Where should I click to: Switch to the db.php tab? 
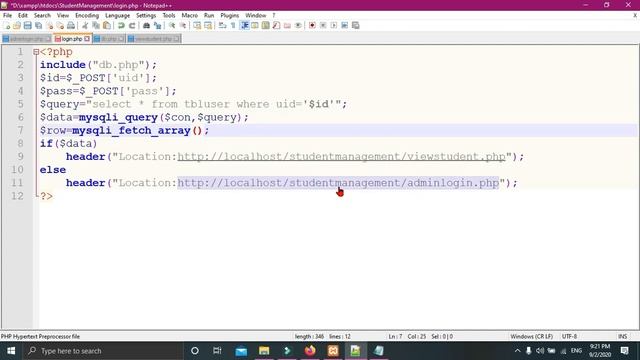[108, 39]
